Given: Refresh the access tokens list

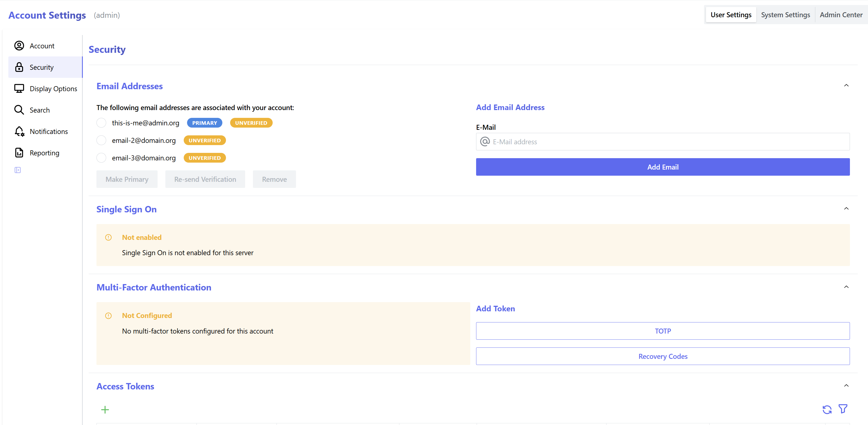Looking at the screenshot, I should tap(827, 409).
